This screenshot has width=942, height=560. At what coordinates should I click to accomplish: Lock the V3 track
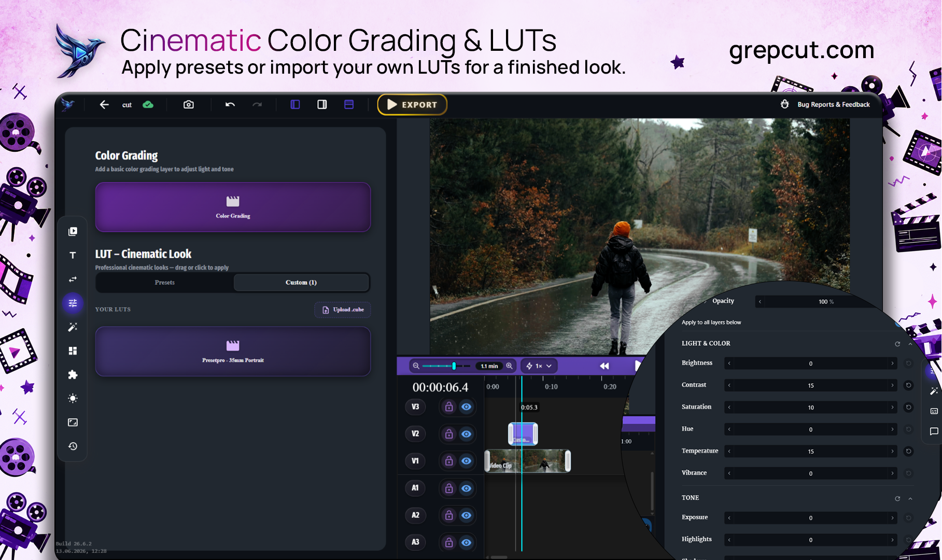[x=449, y=407]
